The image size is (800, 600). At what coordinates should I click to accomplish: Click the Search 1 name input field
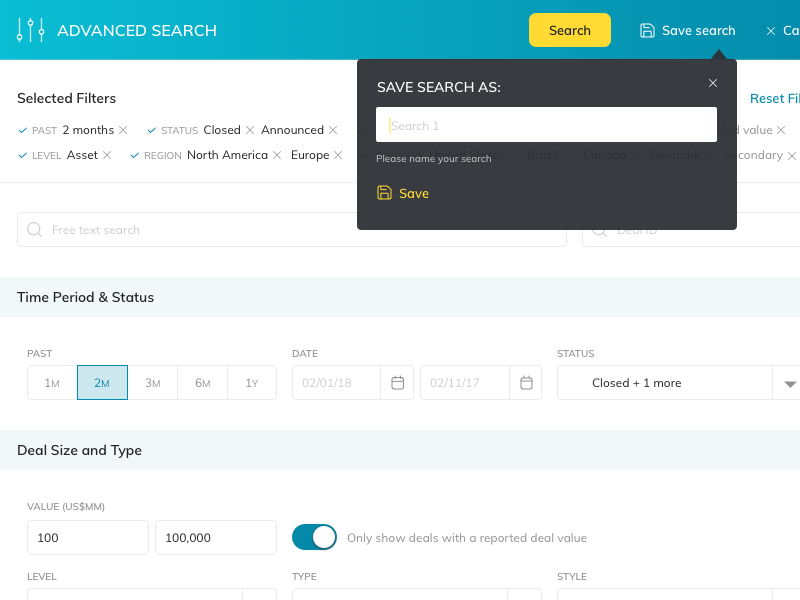point(545,124)
